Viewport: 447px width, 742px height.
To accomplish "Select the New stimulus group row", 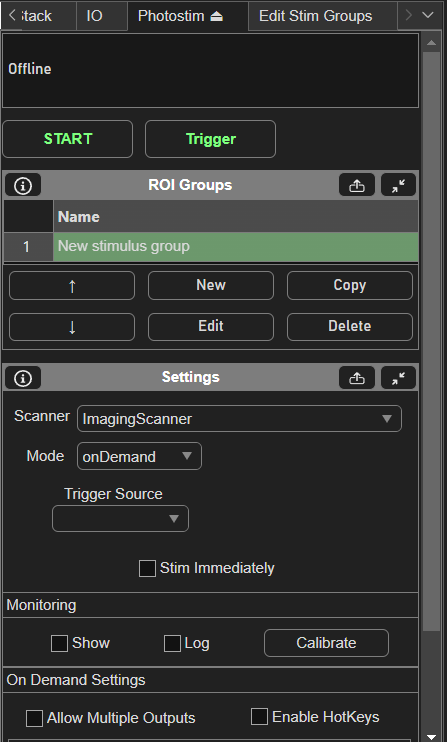I will pos(236,247).
